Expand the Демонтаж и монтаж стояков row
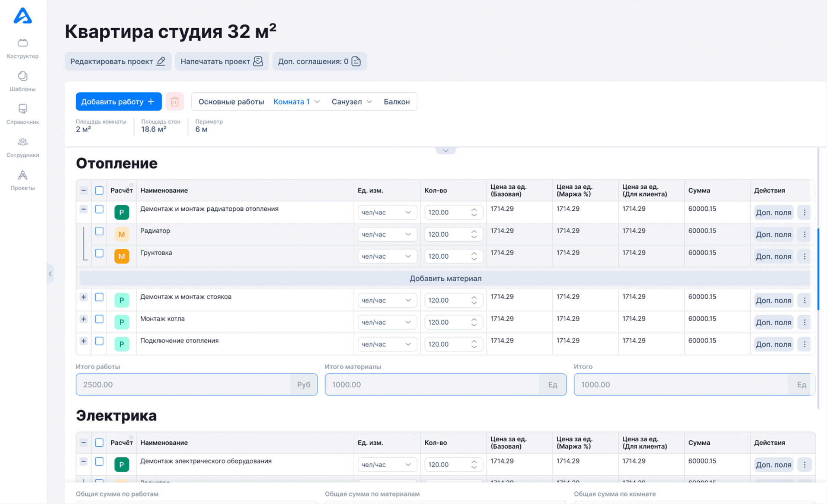 pos(83,297)
